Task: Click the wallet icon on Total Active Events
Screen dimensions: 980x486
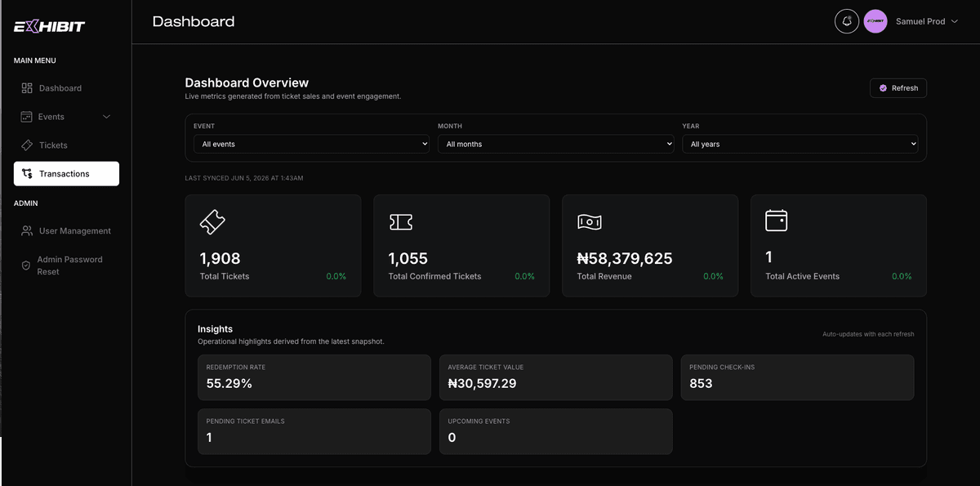Action: pyautogui.click(x=777, y=221)
